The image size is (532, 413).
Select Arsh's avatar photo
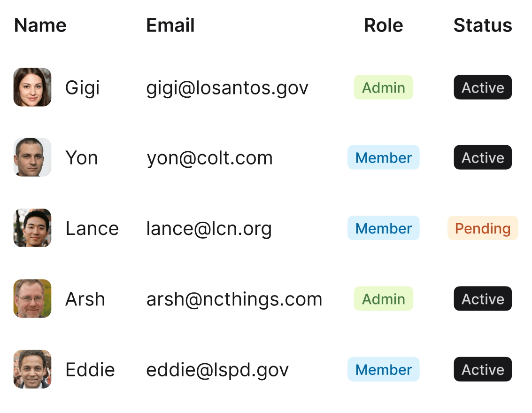(x=32, y=299)
